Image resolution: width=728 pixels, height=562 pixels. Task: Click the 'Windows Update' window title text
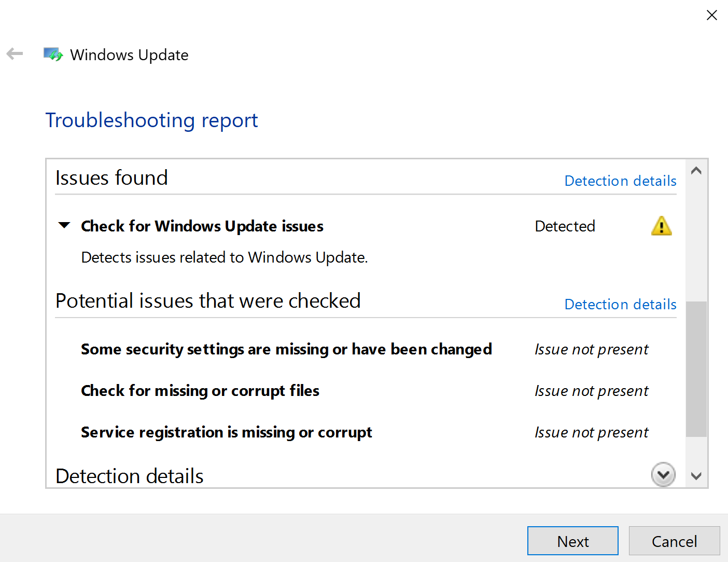tap(129, 55)
